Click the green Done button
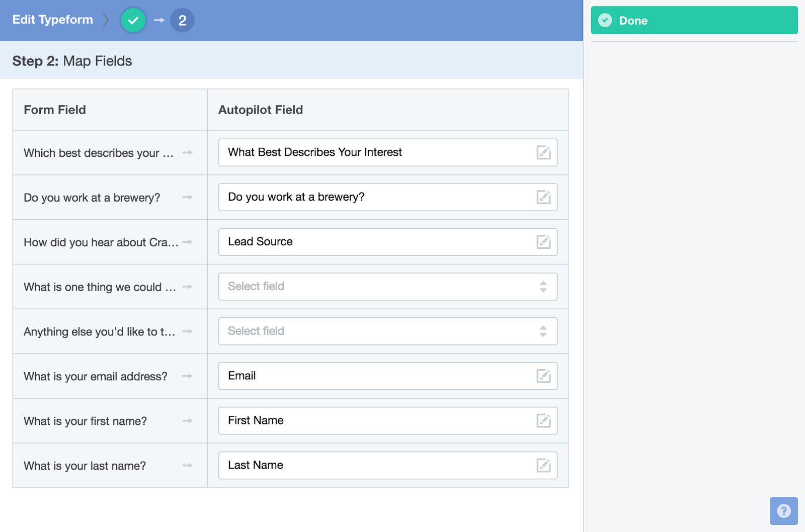 [x=694, y=20]
